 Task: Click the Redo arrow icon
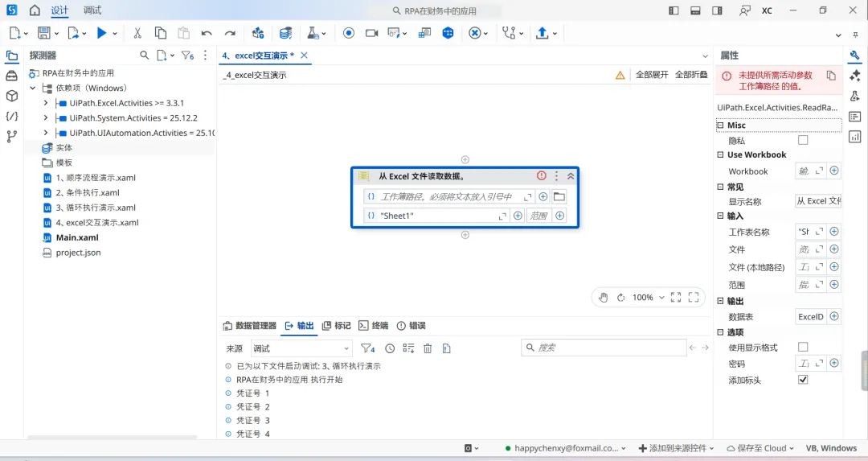[x=230, y=33]
